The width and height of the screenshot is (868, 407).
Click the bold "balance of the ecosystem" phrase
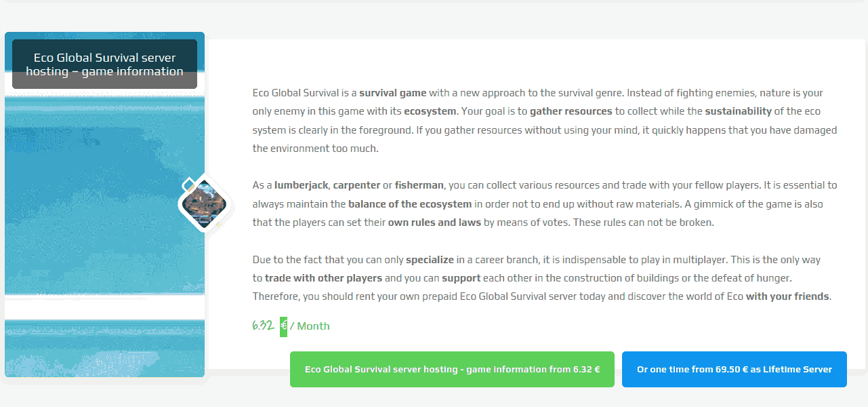(410, 204)
